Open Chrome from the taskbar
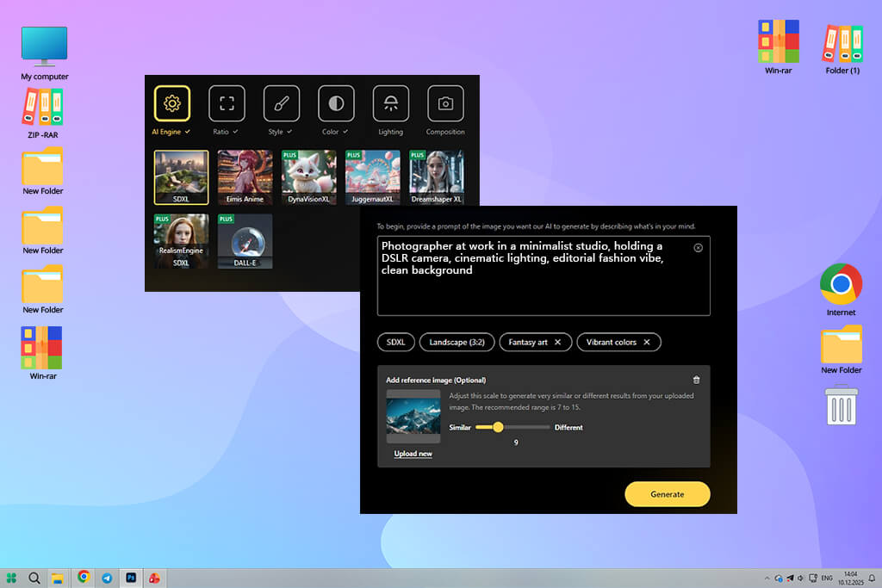Viewport: 882px width, 588px height. pyautogui.click(x=84, y=577)
